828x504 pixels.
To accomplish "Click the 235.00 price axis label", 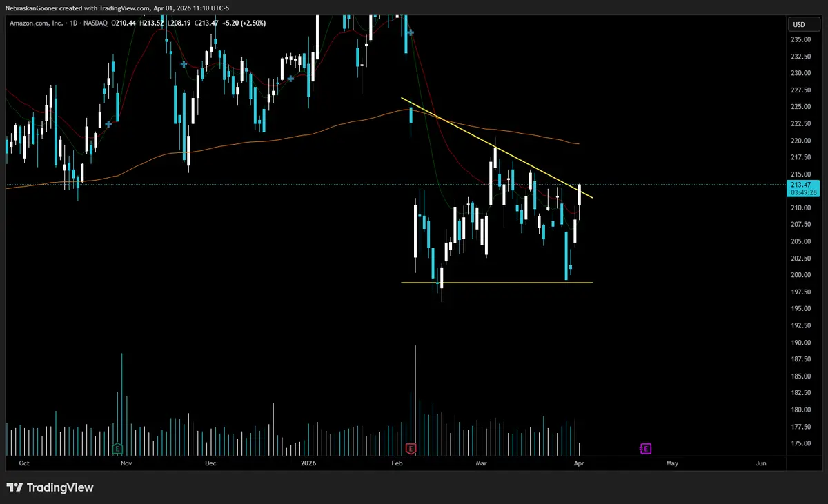I will coord(800,39).
